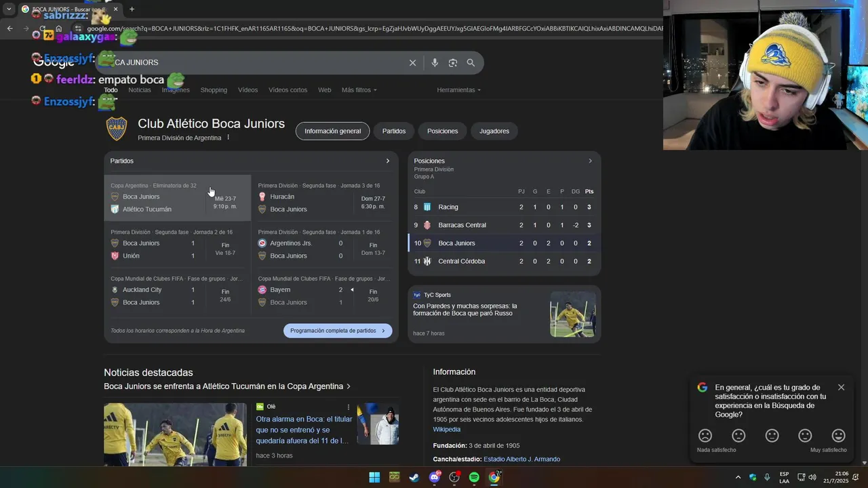Switch the ESP LAA keyboard language
868x488 pixels.
click(x=784, y=477)
